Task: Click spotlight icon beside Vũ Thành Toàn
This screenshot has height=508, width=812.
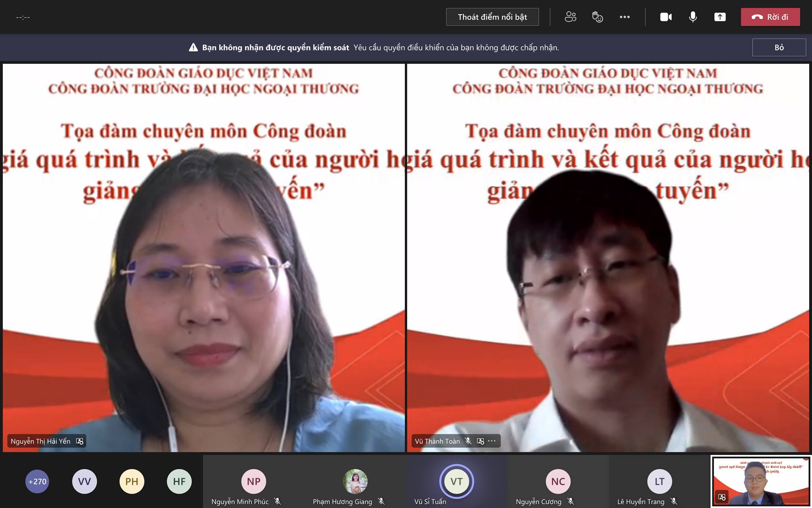Action: [x=481, y=441]
